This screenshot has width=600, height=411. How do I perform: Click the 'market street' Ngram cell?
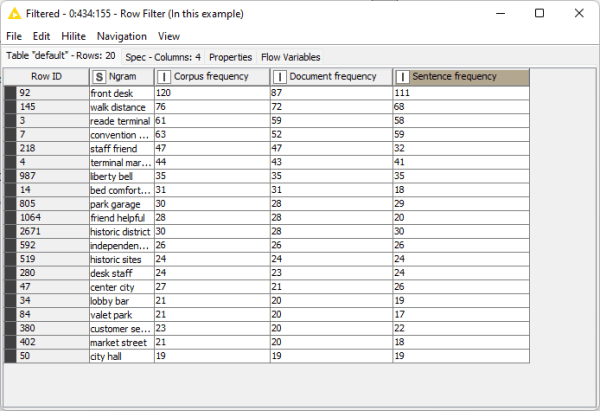(x=122, y=342)
